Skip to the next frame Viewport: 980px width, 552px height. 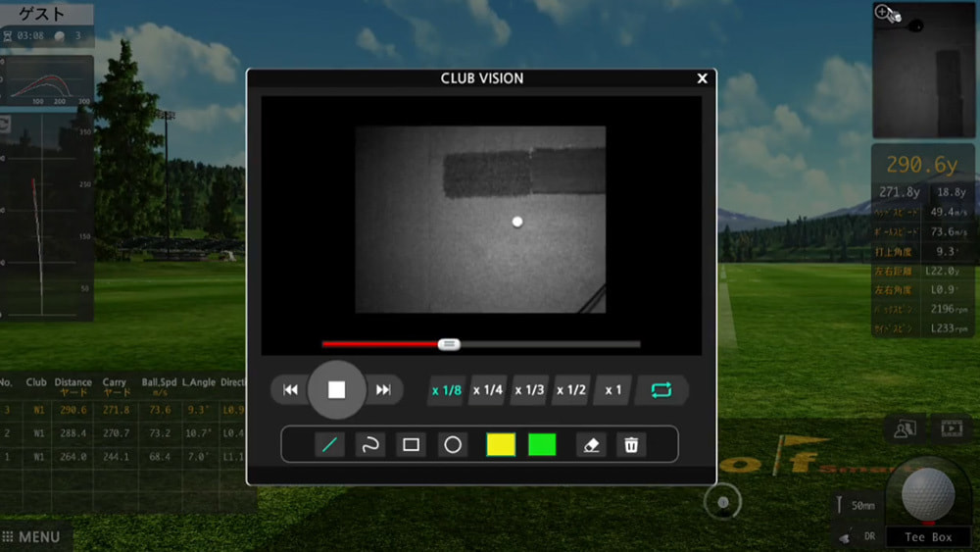point(383,390)
